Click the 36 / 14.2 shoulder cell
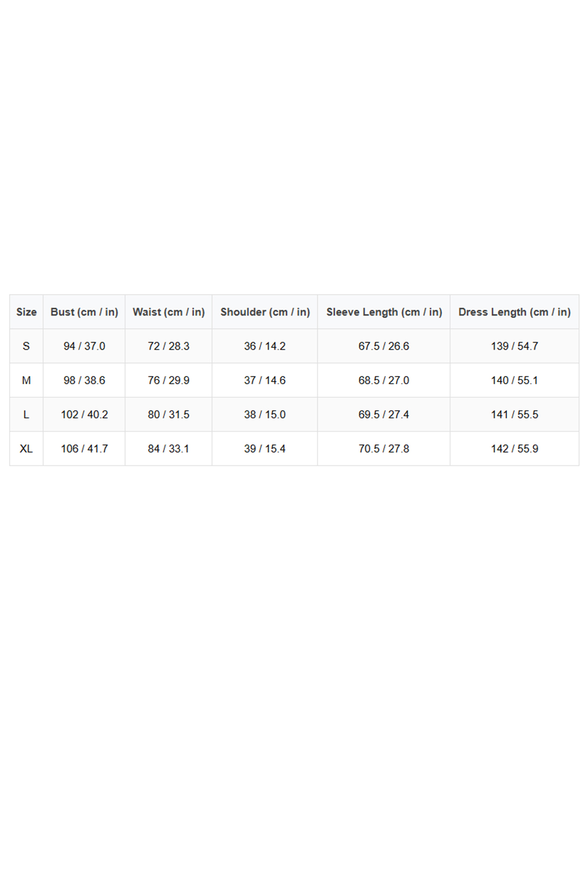Image resolution: width=588 pixels, height=882 pixels. coord(265,346)
